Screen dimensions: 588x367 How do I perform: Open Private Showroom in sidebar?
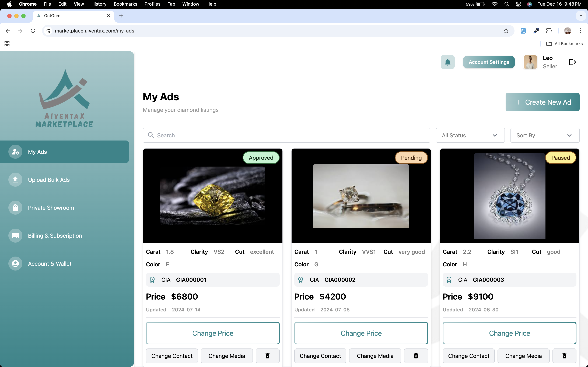click(51, 208)
